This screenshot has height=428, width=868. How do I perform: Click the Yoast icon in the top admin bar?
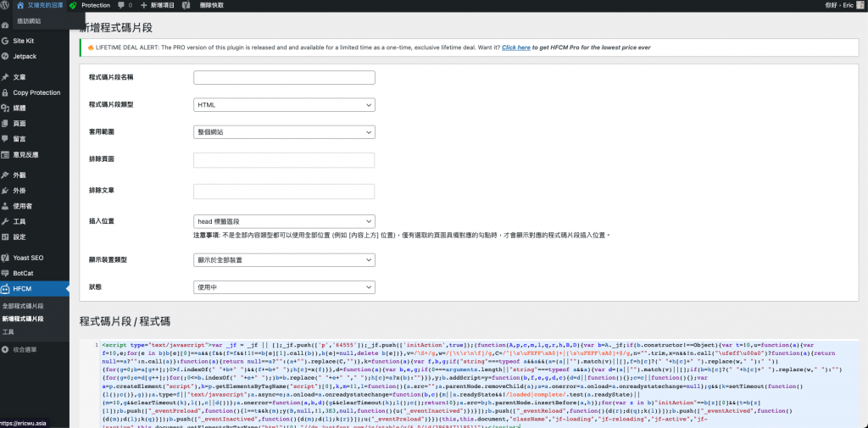pos(186,5)
